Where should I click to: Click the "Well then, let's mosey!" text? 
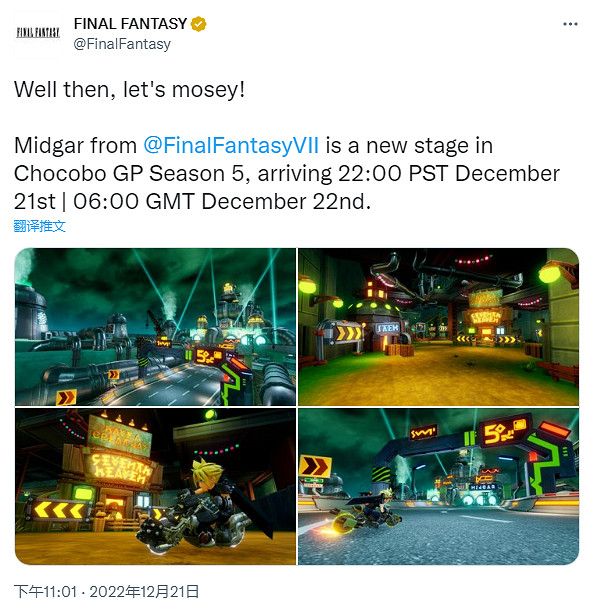130,89
